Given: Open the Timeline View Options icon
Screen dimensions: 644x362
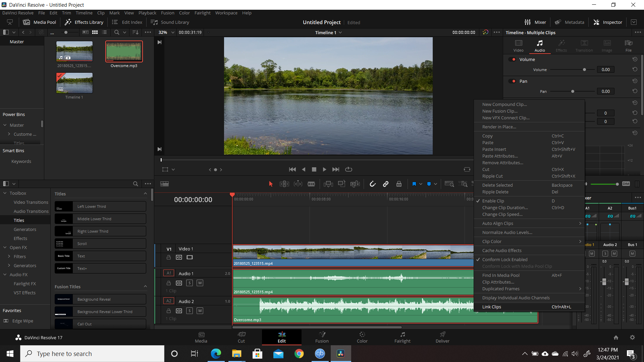Looking at the screenshot, I should tap(165, 184).
